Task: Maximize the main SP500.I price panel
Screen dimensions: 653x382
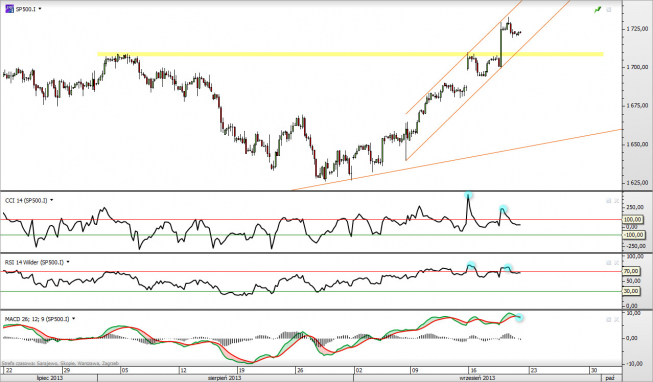Action: click(609, 9)
